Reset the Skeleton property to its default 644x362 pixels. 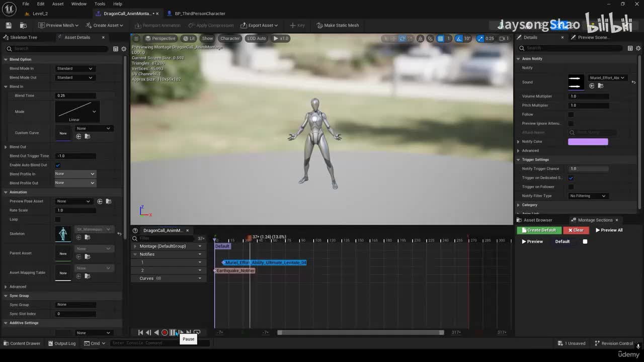coord(119,233)
